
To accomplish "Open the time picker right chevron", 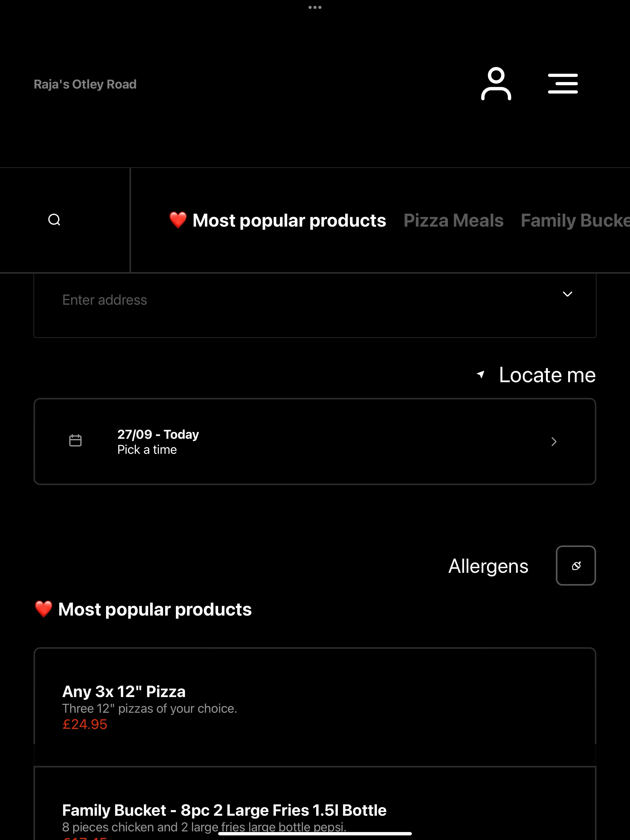I will pyautogui.click(x=554, y=441).
